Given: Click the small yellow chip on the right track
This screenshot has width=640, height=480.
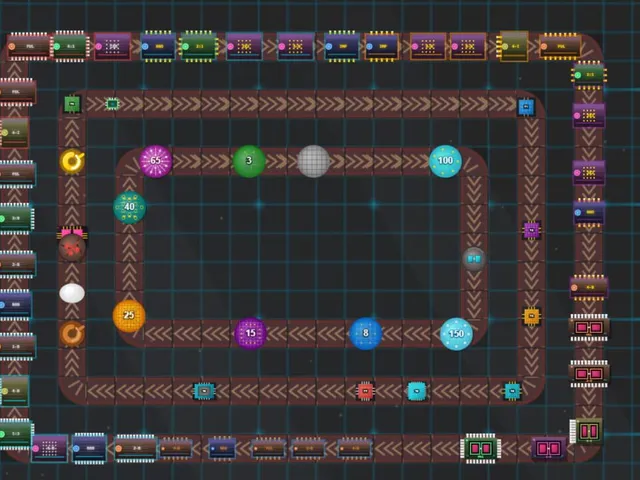Looking at the screenshot, I should point(531,316).
